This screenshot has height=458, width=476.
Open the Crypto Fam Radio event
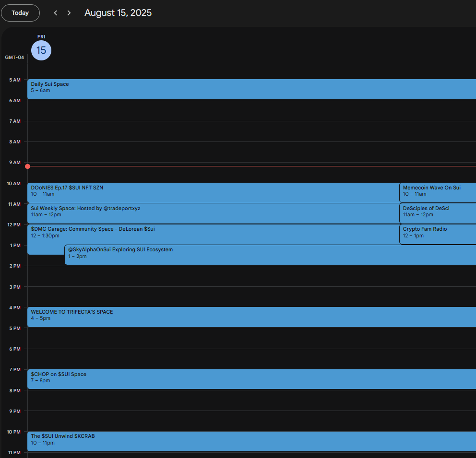pyautogui.click(x=438, y=234)
